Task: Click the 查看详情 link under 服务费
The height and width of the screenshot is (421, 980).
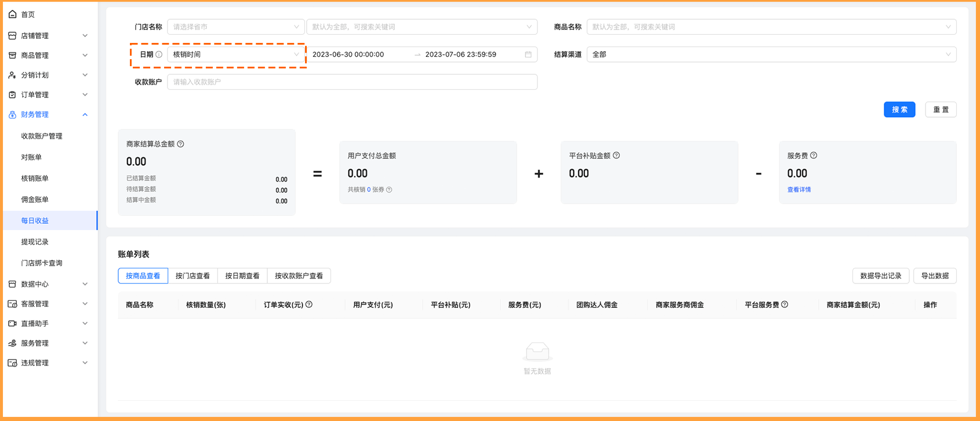Action: tap(799, 190)
